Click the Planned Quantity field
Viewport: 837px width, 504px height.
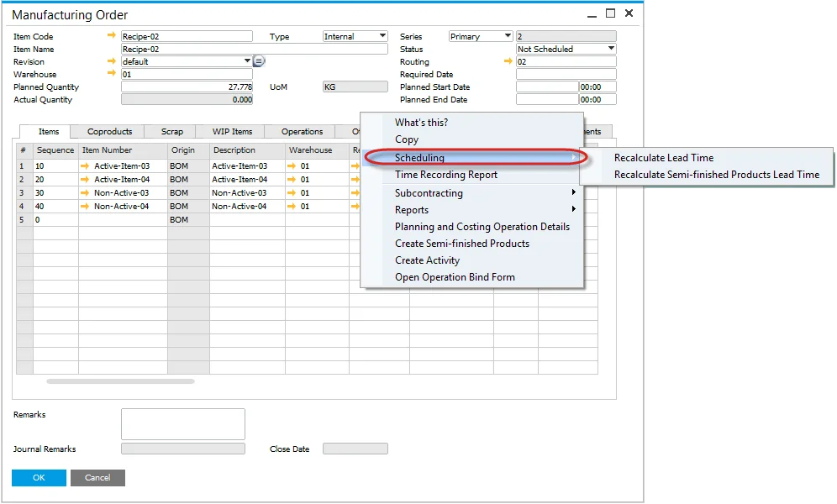(187, 87)
